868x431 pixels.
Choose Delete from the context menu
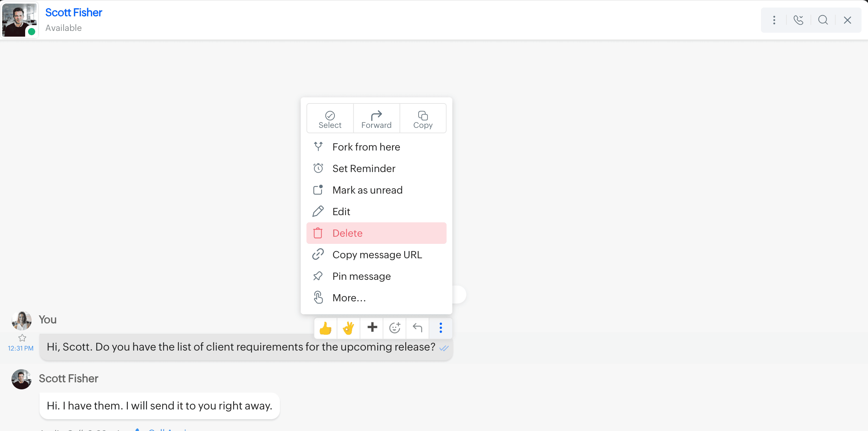pos(347,233)
